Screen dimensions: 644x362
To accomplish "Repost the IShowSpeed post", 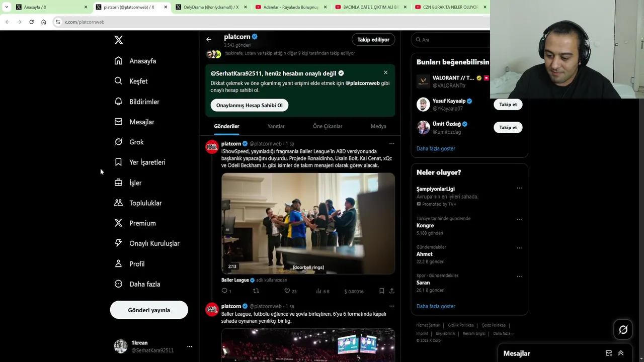I will [x=256, y=291].
